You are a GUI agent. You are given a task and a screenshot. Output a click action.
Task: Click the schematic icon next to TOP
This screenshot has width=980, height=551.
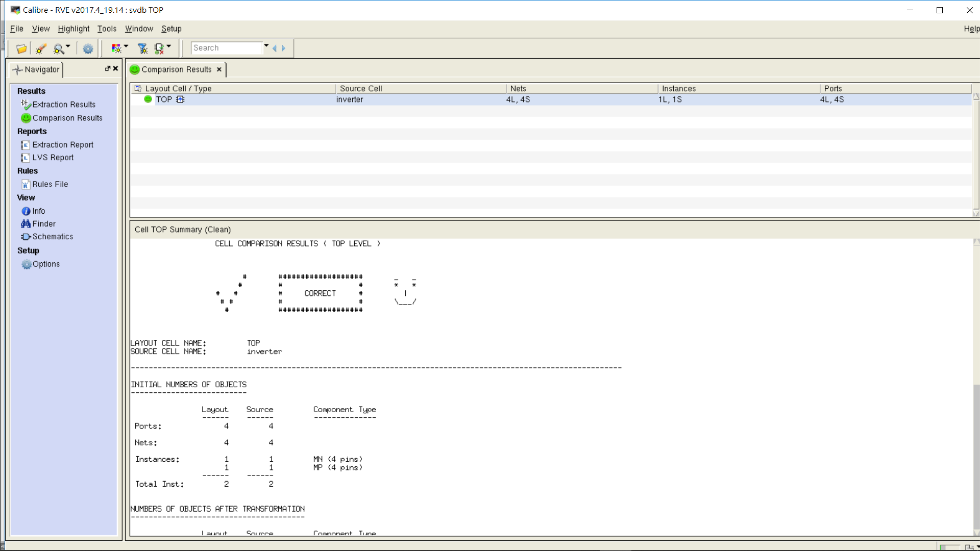click(180, 99)
